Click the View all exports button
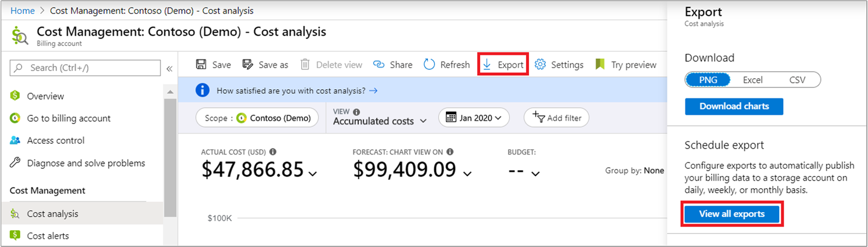This screenshot has height=247, width=868. [x=732, y=214]
